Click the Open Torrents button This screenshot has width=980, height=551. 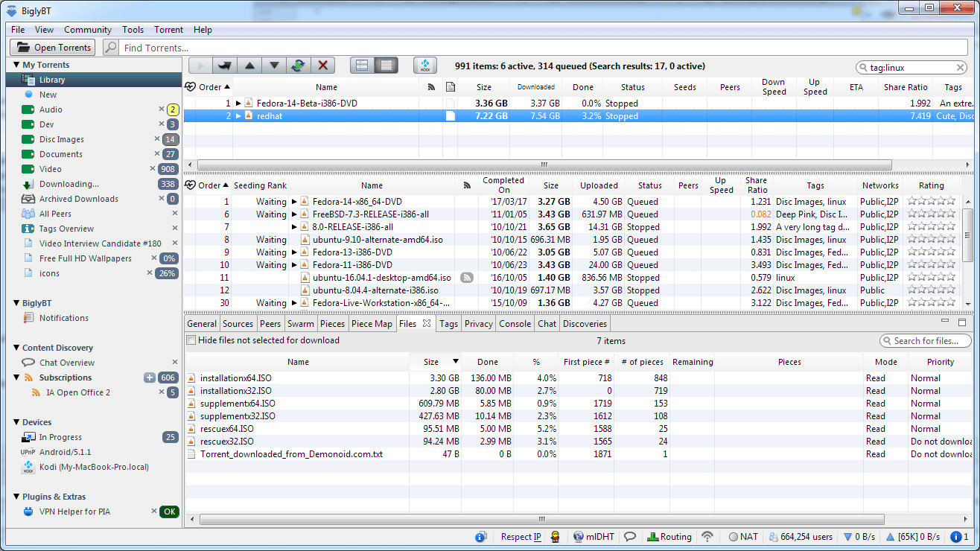pos(52,47)
